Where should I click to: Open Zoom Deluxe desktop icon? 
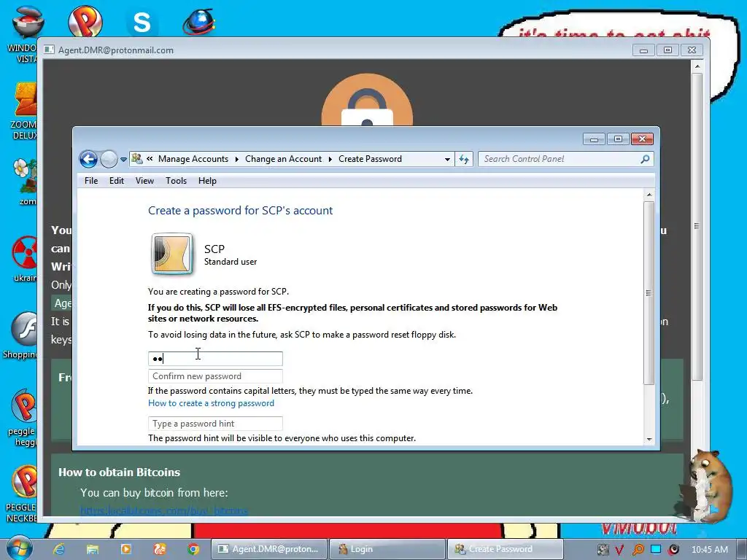pos(24,111)
